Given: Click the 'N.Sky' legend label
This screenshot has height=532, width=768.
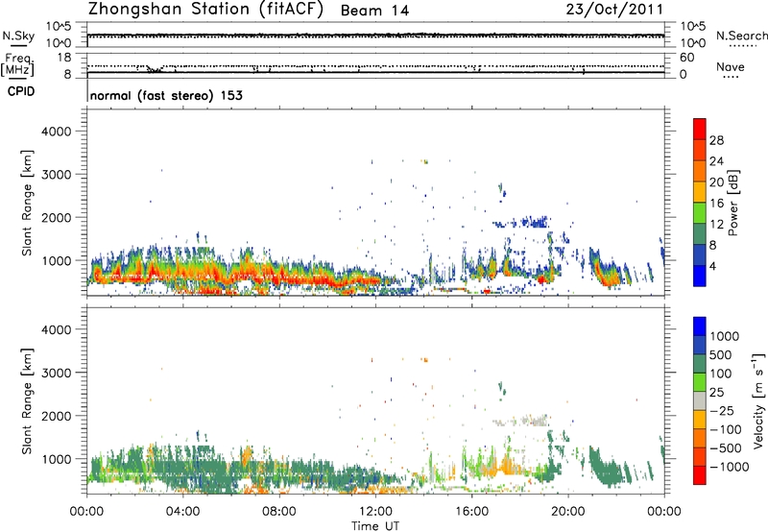Looking at the screenshot, I should pyautogui.click(x=18, y=36).
